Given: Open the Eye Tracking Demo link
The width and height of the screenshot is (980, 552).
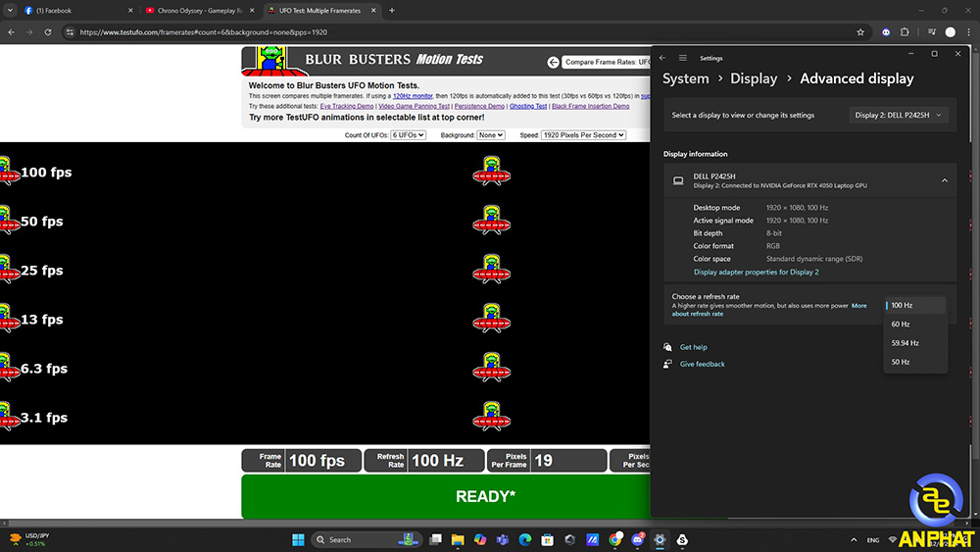Looking at the screenshot, I should click(346, 106).
